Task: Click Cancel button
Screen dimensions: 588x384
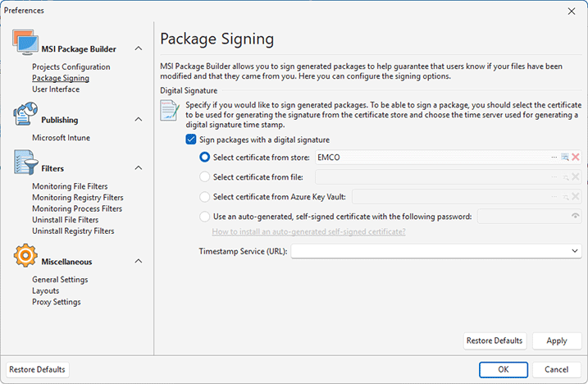Action: 557,370
